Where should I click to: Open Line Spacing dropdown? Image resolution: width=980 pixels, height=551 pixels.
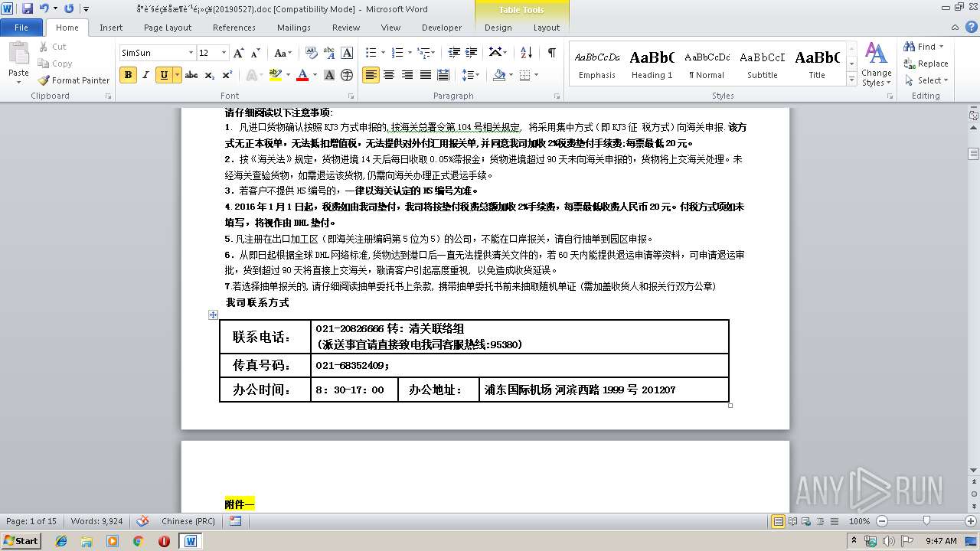[x=472, y=75]
